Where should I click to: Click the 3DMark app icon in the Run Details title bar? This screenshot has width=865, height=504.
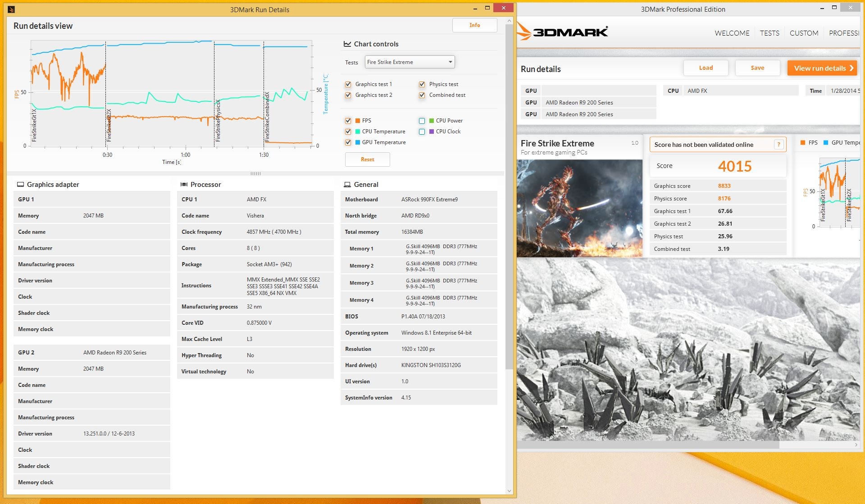click(x=12, y=9)
